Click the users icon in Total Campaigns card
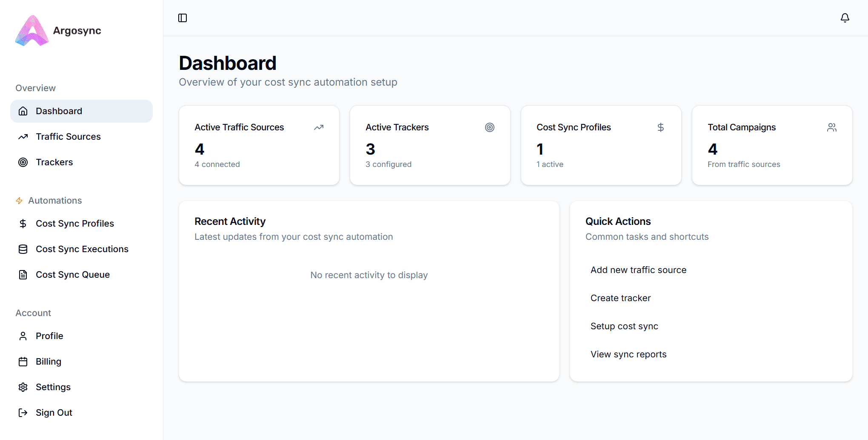Screen dimensions: 868x440 coord(831,127)
